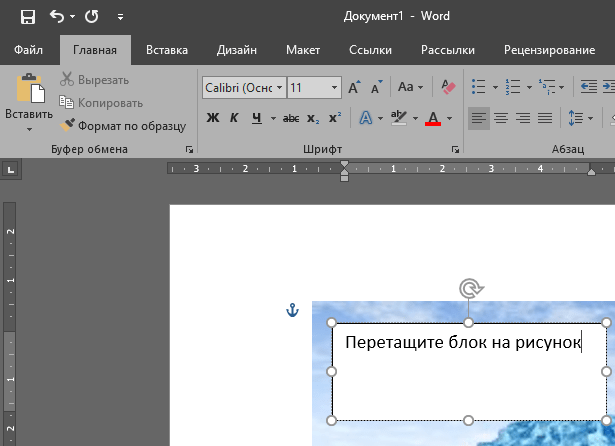Increase font size with the large A icon
The width and height of the screenshot is (615, 446).
354,88
